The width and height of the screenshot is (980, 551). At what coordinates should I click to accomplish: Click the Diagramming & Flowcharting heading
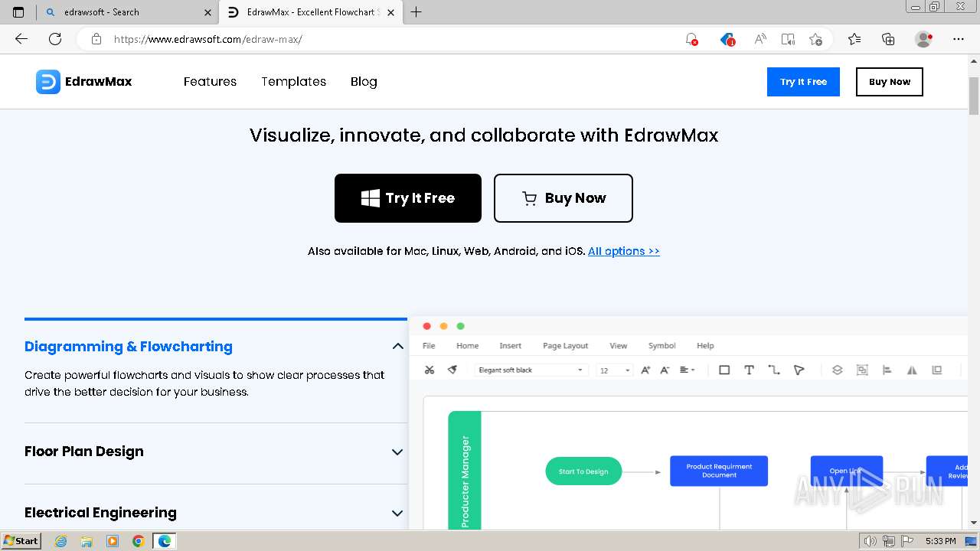[129, 347]
